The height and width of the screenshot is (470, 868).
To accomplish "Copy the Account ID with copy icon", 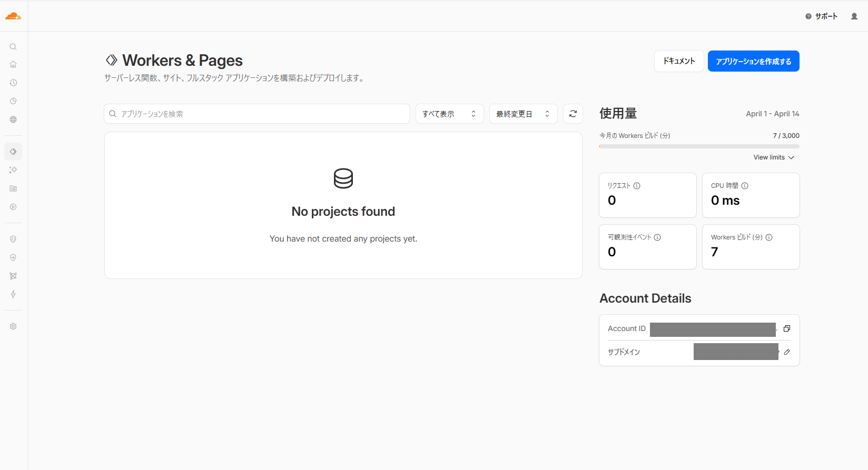I will pyautogui.click(x=787, y=328).
